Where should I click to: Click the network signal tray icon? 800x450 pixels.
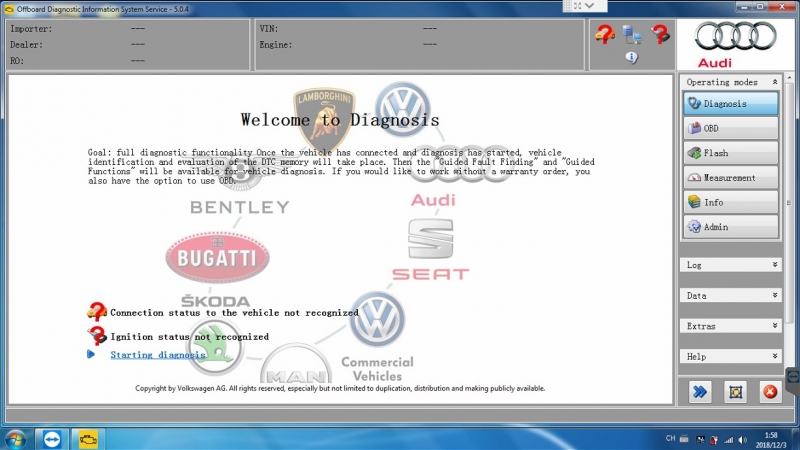tap(729, 440)
